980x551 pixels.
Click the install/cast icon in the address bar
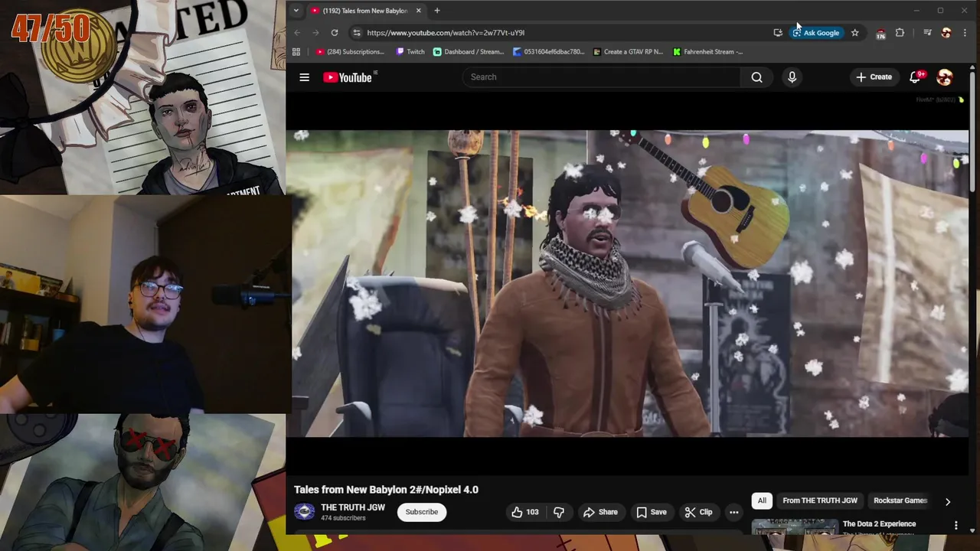pyautogui.click(x=778, y=33)
